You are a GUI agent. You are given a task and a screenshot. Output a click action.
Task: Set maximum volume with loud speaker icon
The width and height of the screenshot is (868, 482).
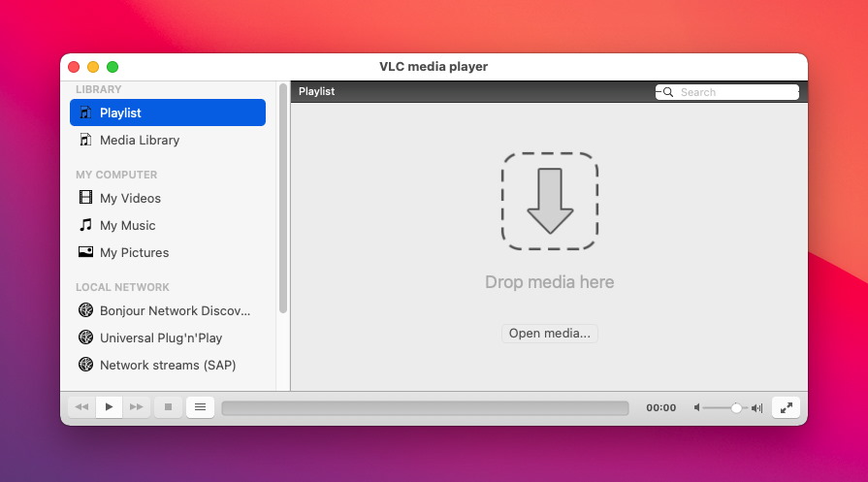coord(757,408)
